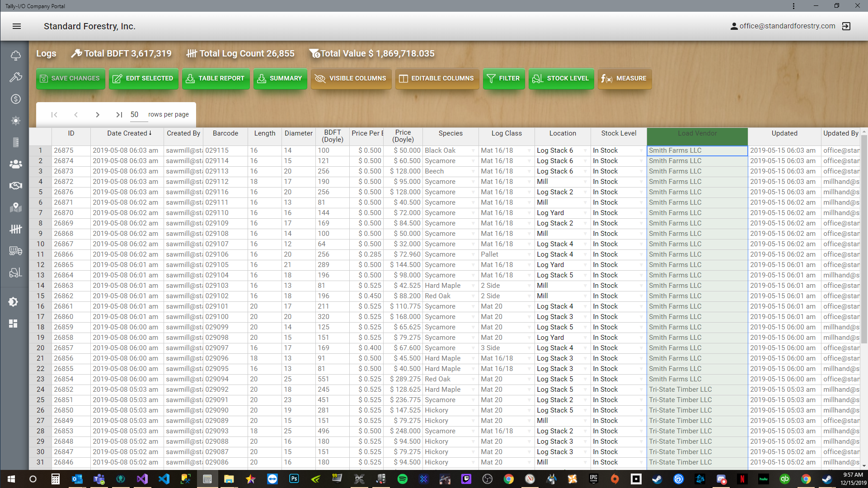Click the logout icon next to email

click(x=846, y=26)
